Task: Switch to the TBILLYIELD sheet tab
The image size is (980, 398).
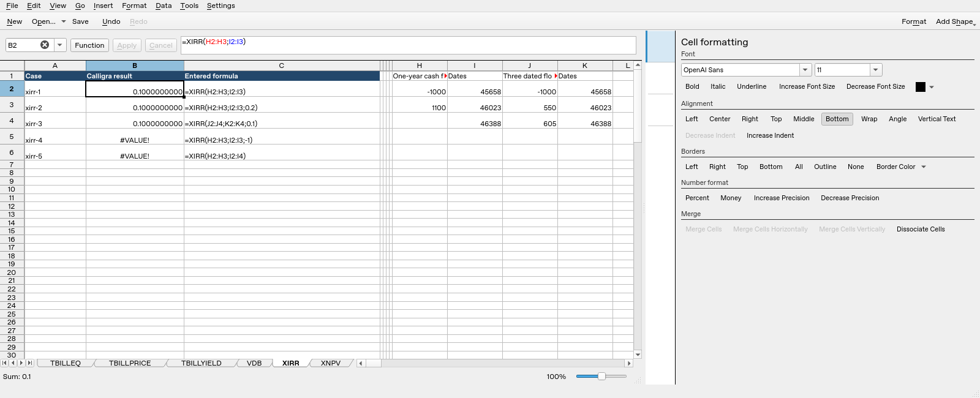Action: (201, 363)
